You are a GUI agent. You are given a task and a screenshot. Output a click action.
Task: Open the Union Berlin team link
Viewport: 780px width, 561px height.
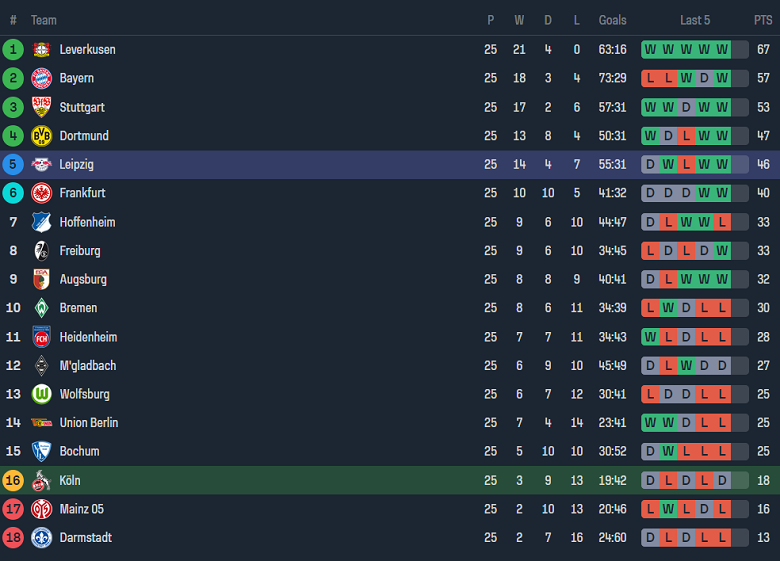(89, 423)
